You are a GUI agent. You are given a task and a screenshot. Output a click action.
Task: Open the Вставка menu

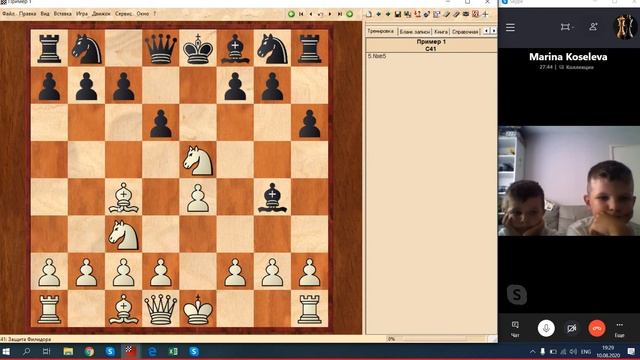click(x=62, y=14)
